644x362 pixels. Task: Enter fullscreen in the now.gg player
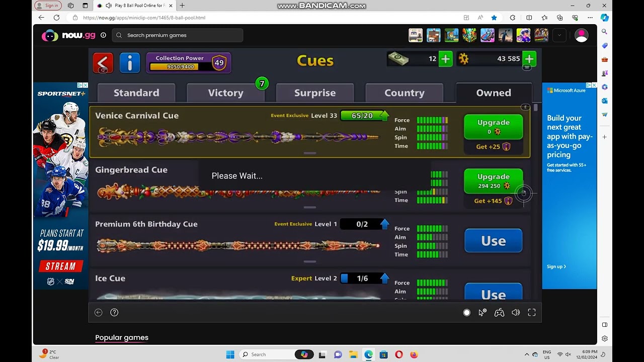(532, 312)
